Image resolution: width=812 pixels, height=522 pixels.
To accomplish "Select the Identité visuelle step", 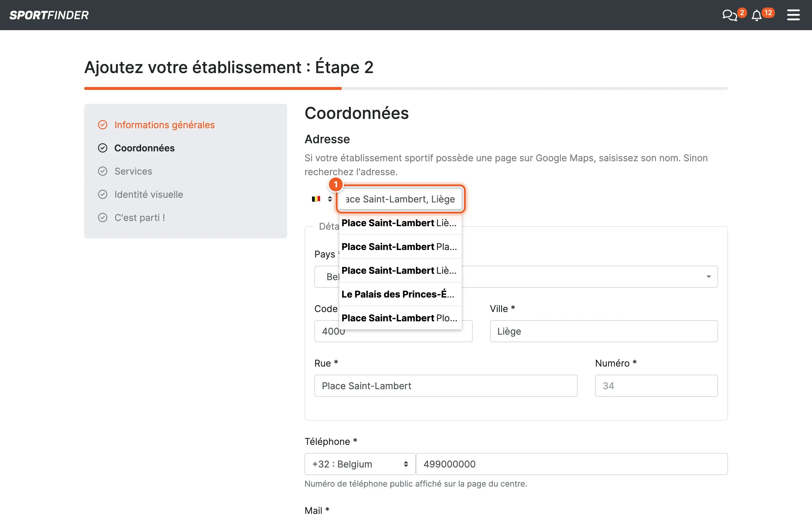I will [148, 194].
